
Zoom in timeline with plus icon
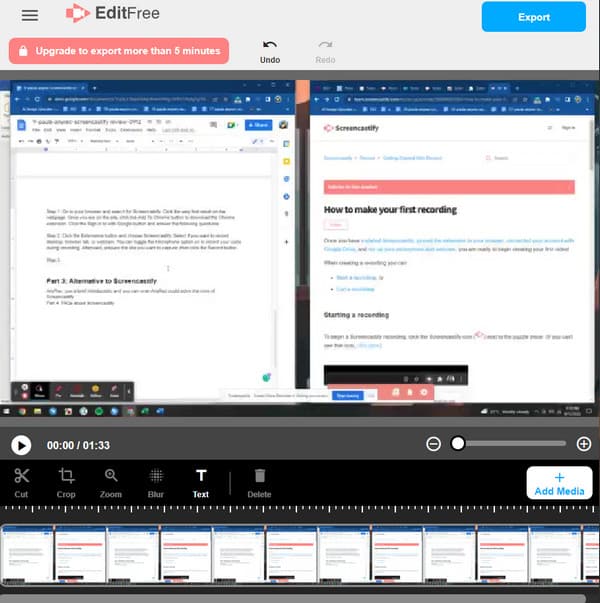coord(584,444)
